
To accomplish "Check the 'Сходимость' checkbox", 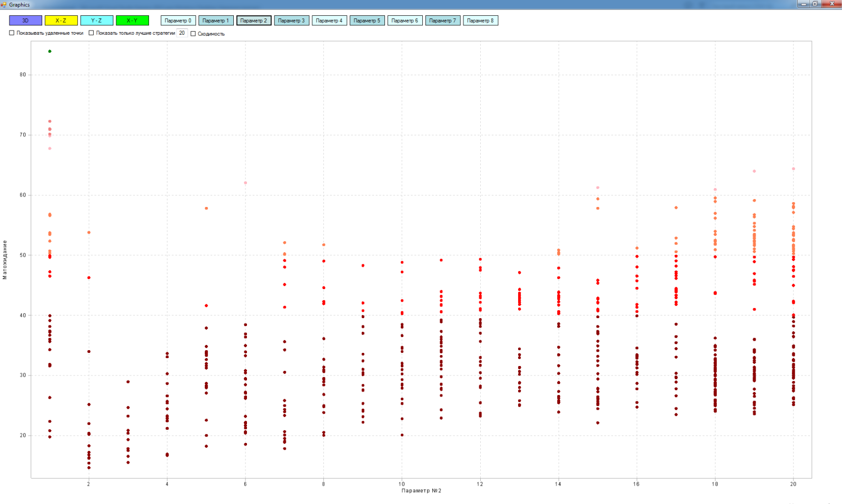I will tap(193, 34).
